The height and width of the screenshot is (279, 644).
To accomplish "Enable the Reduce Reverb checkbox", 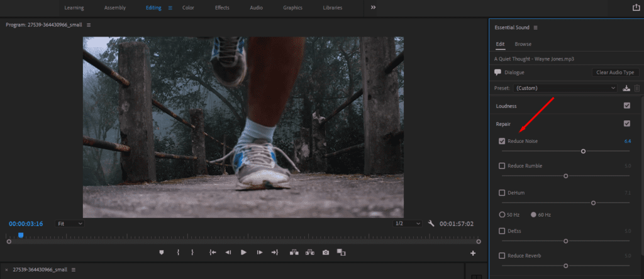I will 502,256.
